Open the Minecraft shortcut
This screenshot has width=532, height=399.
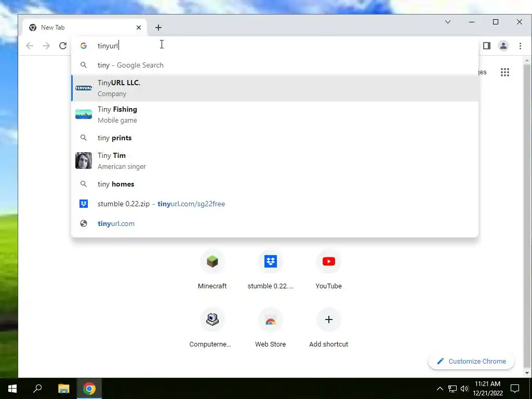212,270
